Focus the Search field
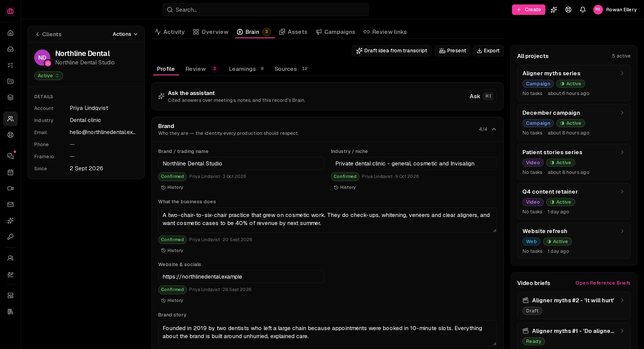Viewport: 644px width, 349px height. [x=265, y=10]
